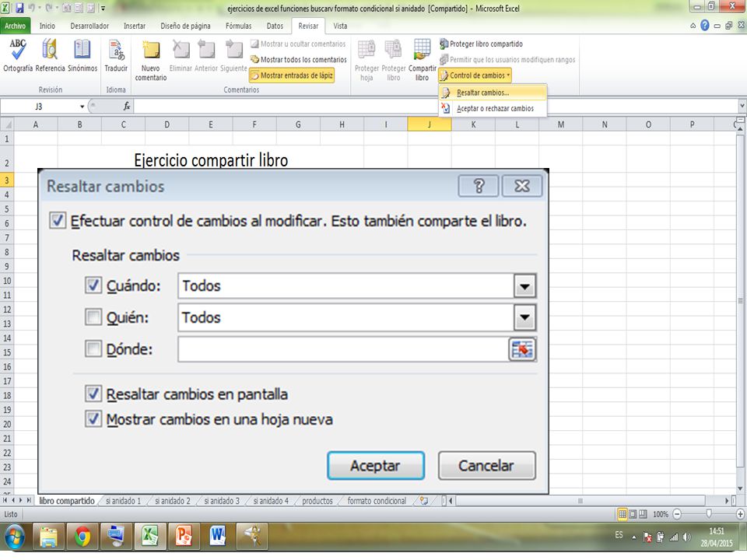This screenshot has height=560, width=747.
Task: Switch to the Inicio ribbon tab
Action: tap(47, 26)
